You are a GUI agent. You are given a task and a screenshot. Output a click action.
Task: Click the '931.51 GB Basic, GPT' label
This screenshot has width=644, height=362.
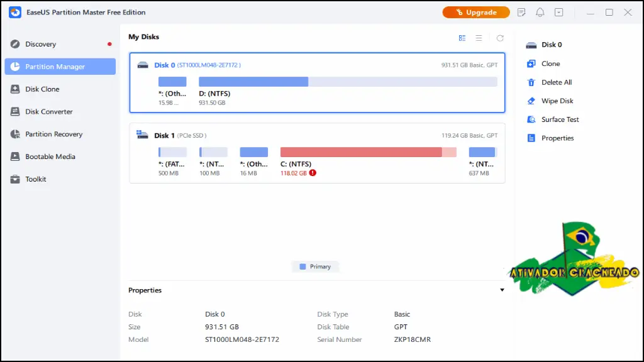(469, 65)
